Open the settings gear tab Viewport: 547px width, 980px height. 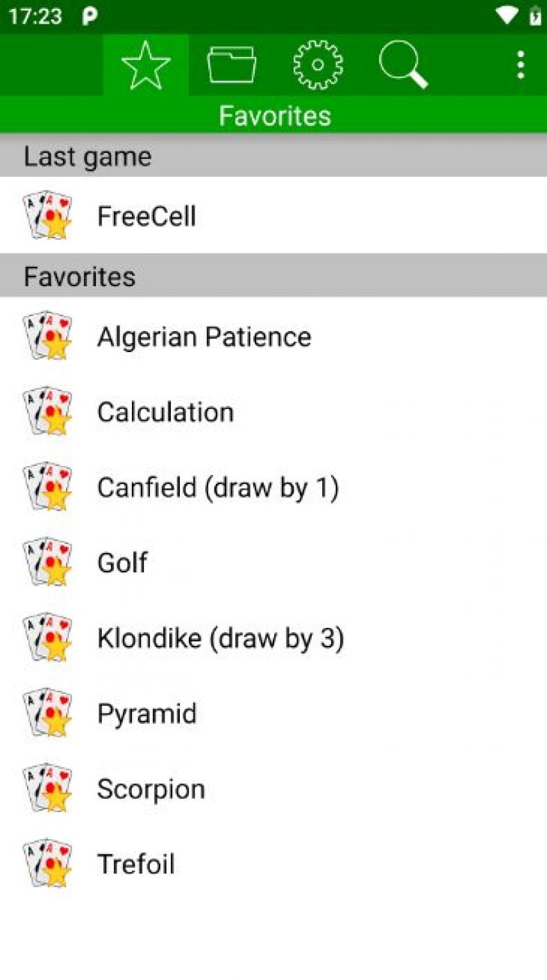point(318,65)
